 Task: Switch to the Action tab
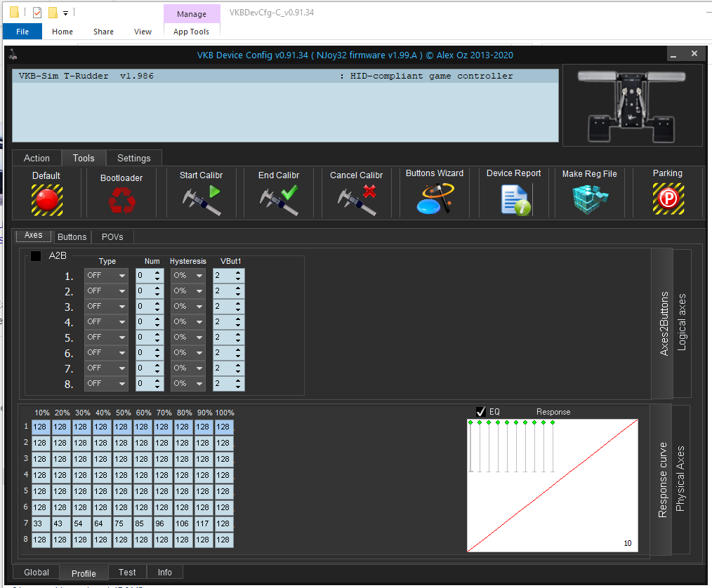pyautogui.click(x=37, y=158)
